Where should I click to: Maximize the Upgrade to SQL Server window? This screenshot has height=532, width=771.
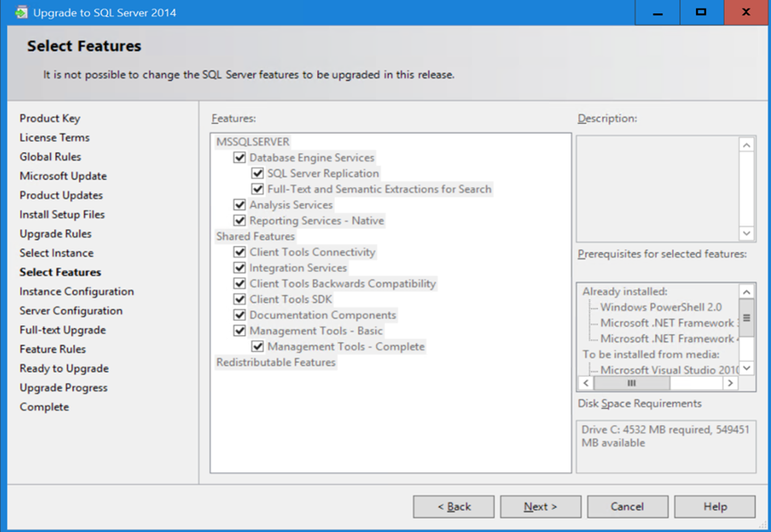click(701, 12)
